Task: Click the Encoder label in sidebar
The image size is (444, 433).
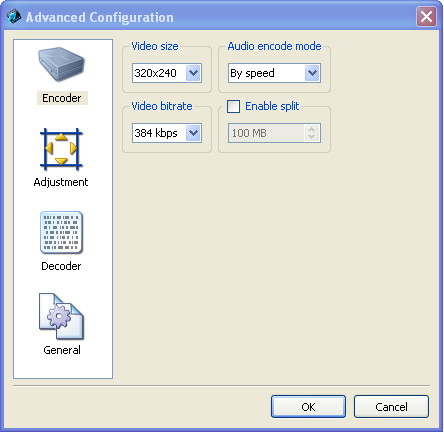Action: tap(62, 98)
